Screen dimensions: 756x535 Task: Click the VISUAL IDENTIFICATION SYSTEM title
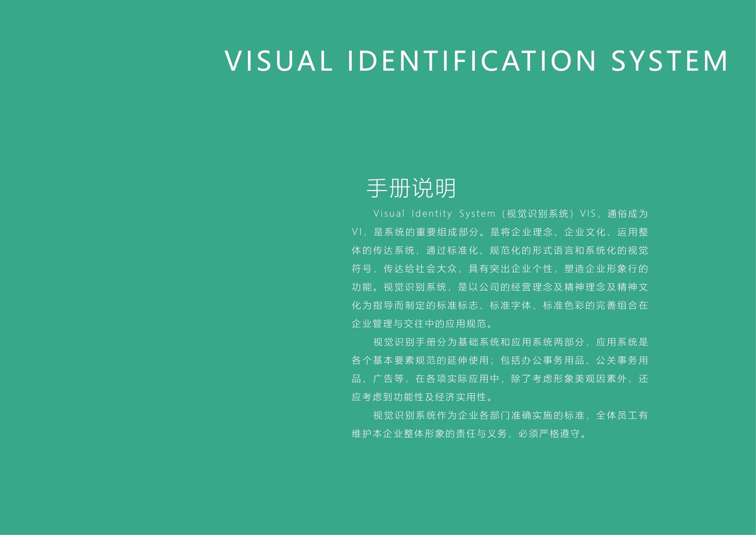click(477, 61)
